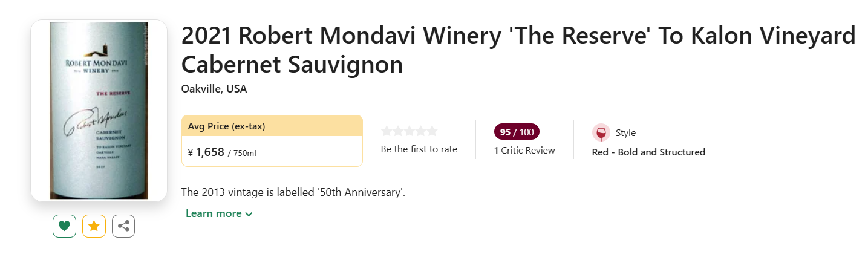Viewport: 868px width, 257px height.
Task: Give a five-star rating
Action: (x=431, y=131)
